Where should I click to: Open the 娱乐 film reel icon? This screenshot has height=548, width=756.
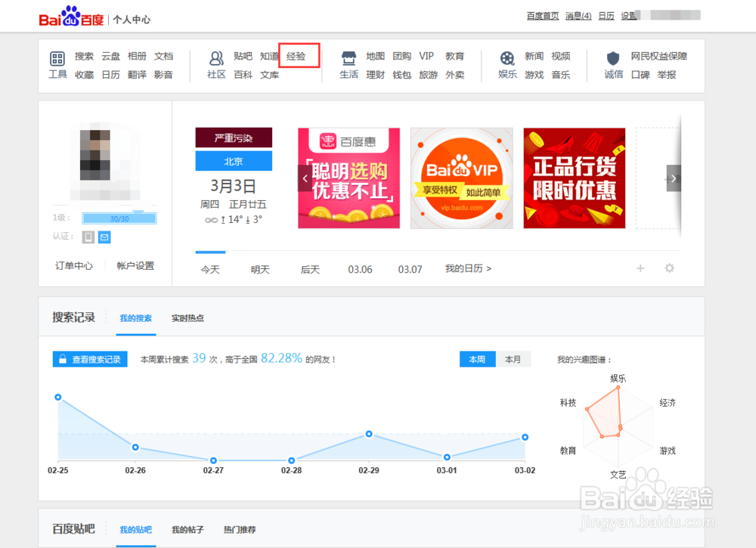click(x=507, y=59)
